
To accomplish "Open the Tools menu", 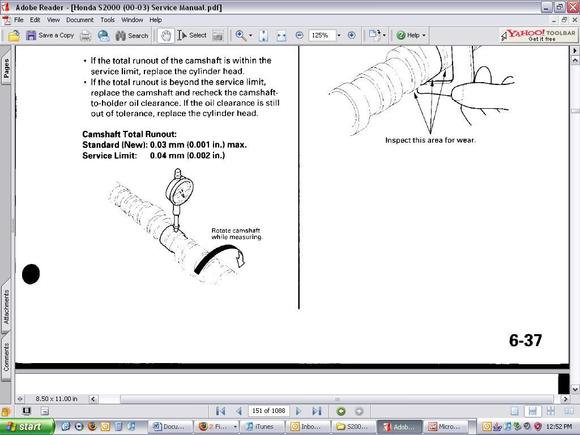I will (108, 20).
